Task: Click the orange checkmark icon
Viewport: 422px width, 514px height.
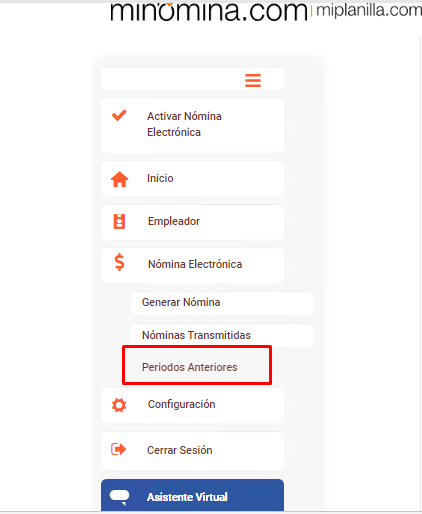Action: pyautogui.click(x=119, y=115)
